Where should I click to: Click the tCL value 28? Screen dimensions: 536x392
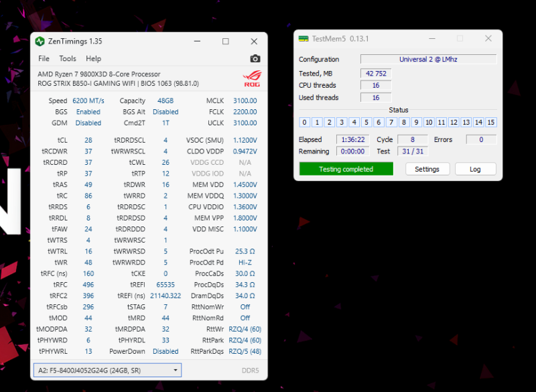coord(88,140)
